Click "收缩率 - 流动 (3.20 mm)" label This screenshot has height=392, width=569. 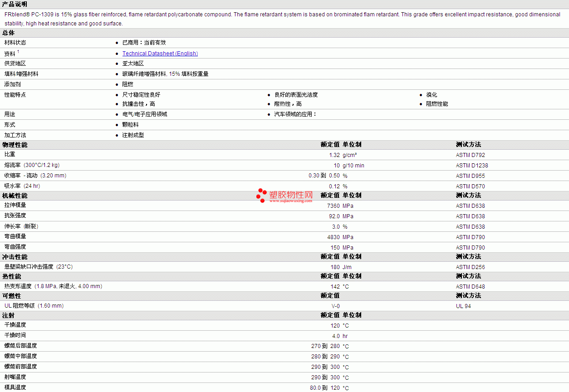coord(35,176)
